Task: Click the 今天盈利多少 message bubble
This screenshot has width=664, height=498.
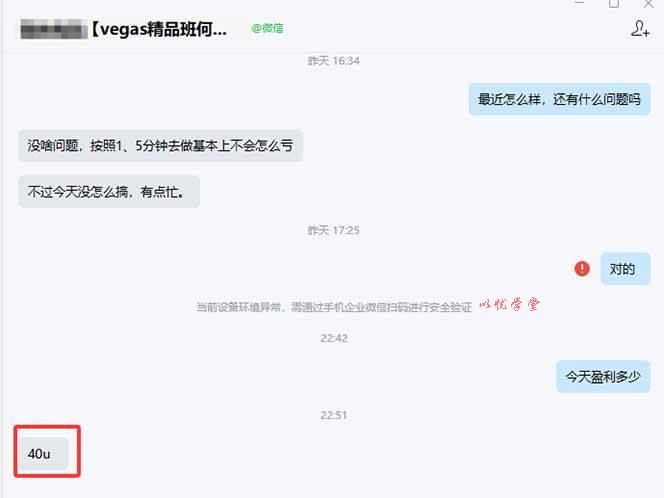Action: (603, 376)
